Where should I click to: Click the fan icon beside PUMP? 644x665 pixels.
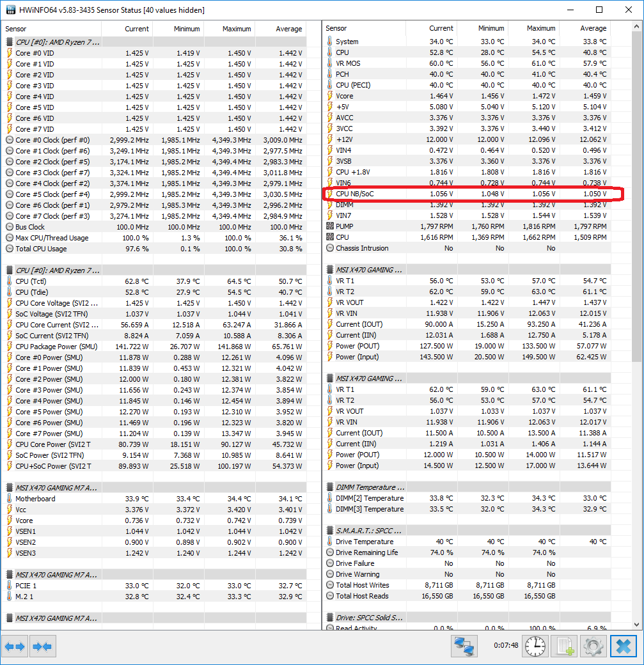pyautogui.click(x=330, y=226)
